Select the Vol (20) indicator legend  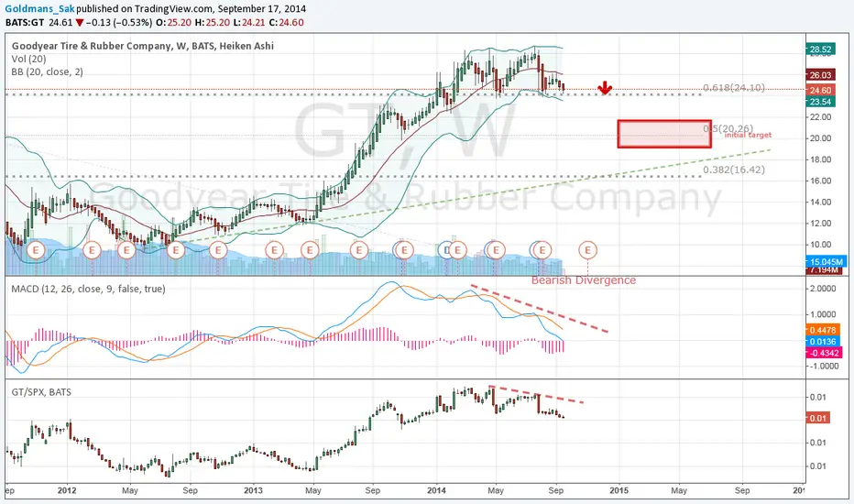click(x=29, y=59)
